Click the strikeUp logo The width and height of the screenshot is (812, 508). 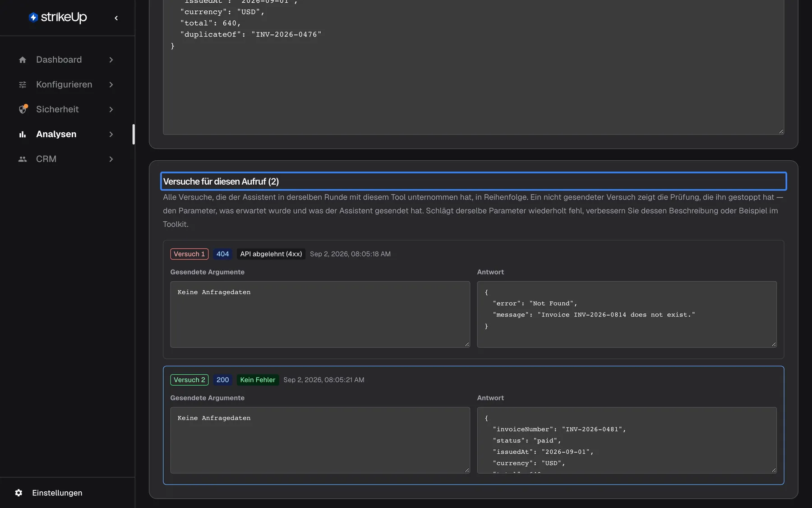58,17
